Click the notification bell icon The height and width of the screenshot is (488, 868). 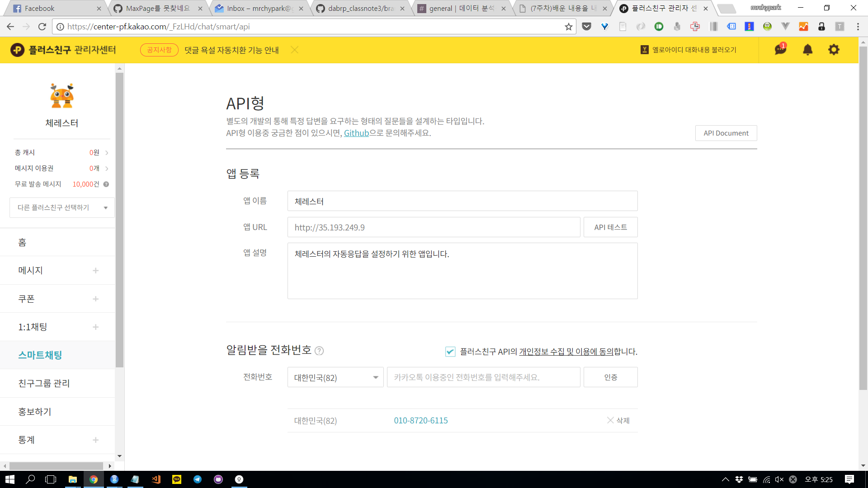click(x=807, y=50)
